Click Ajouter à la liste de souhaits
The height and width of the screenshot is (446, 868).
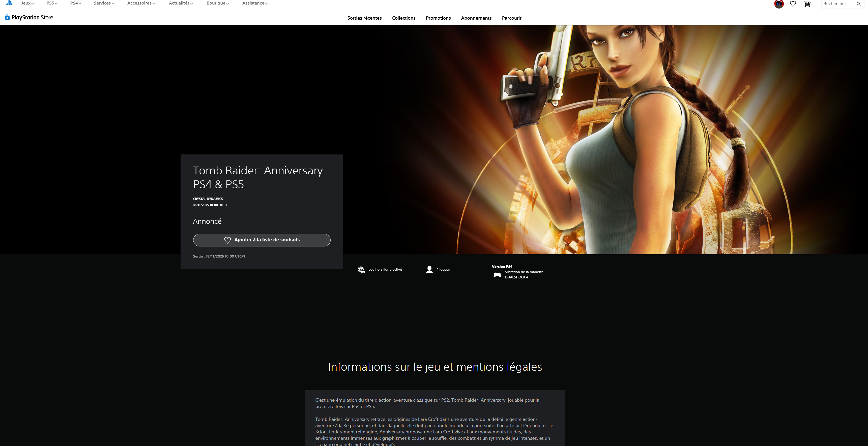click(262, 240)
